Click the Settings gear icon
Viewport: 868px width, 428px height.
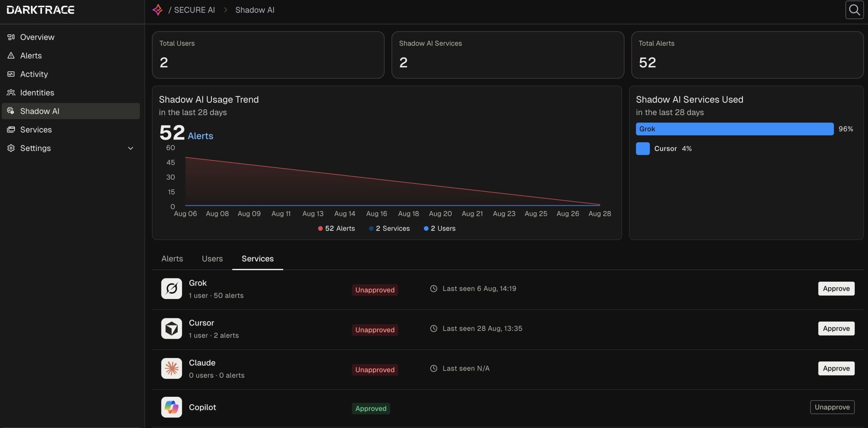11,148
